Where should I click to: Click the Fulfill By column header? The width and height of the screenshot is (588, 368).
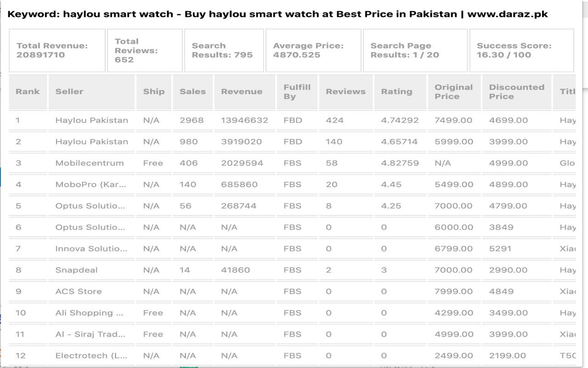(297, 92)
